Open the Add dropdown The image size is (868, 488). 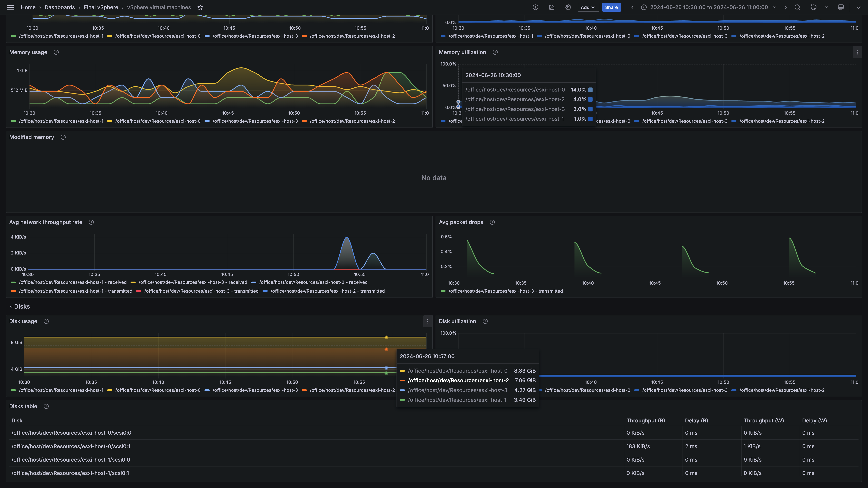point(588,7)
